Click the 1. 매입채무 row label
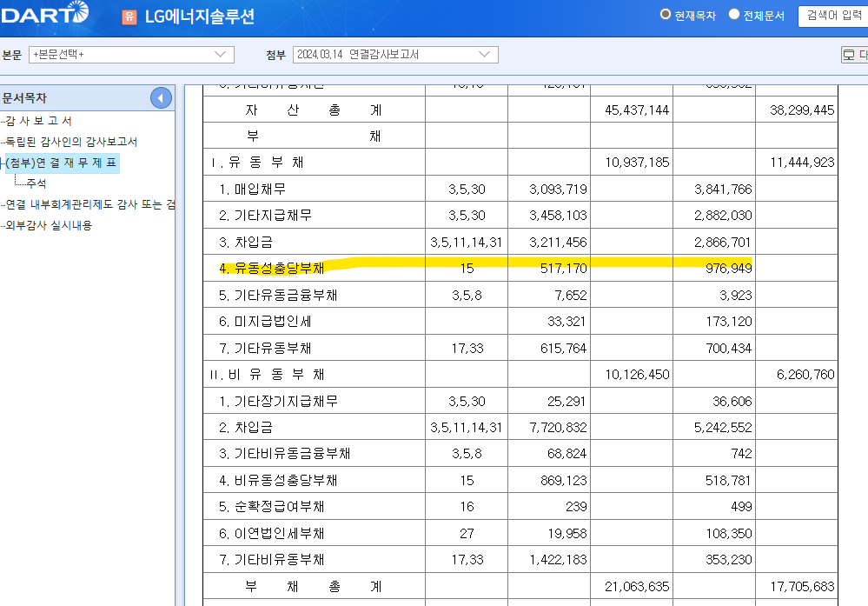Viewport: 868px width, 606px height. click(253, 190)
